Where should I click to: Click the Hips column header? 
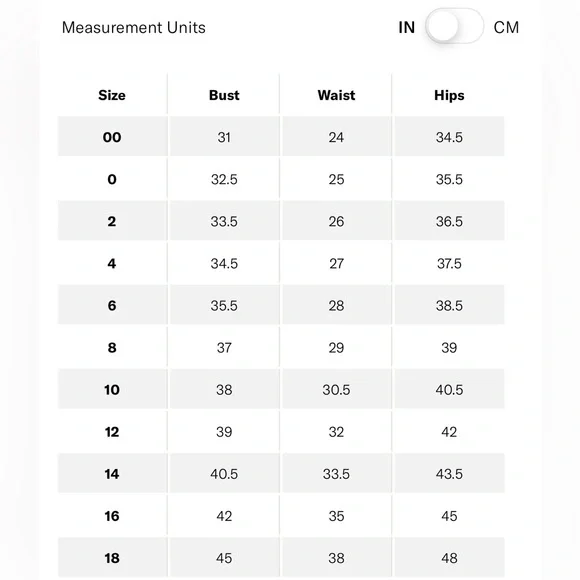pyautogui.click(x=449, y=95)
